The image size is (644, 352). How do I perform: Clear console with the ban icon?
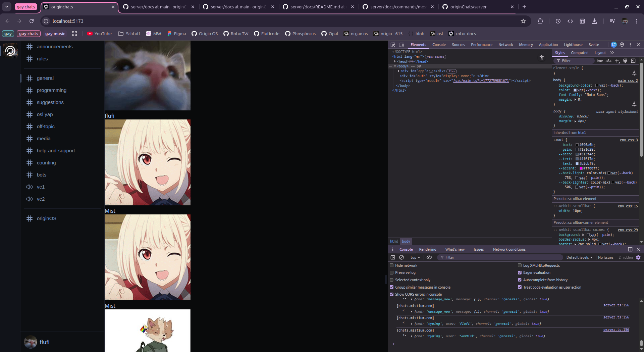(401, 257)
